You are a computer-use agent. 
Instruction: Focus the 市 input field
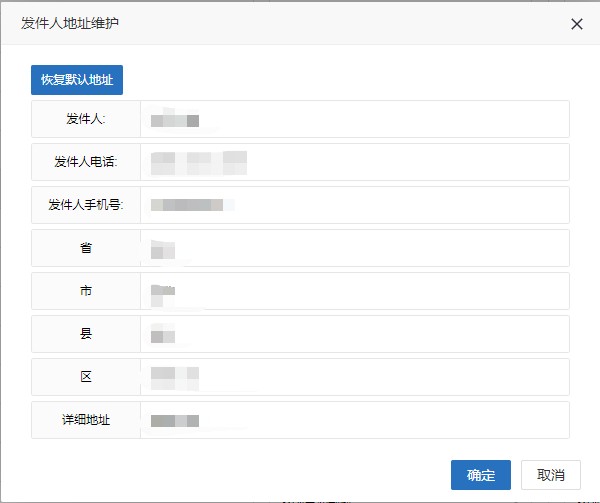[x=355, y=291]
